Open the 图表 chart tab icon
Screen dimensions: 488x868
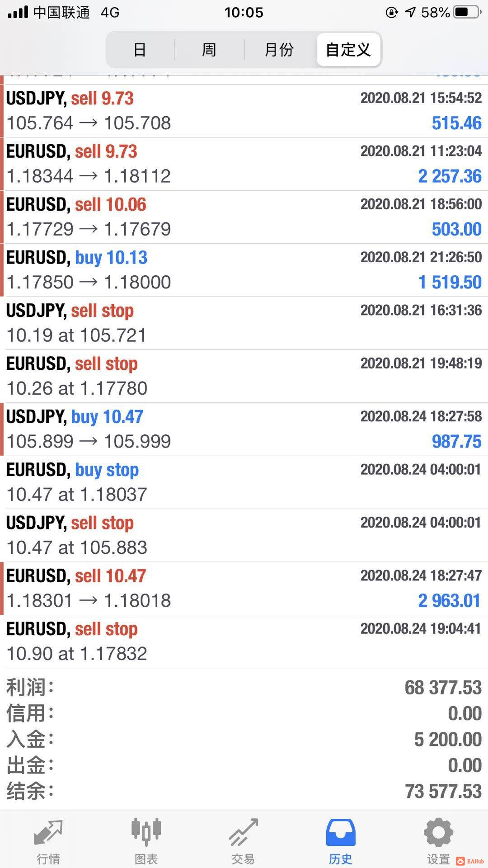[x=146, y=833]
